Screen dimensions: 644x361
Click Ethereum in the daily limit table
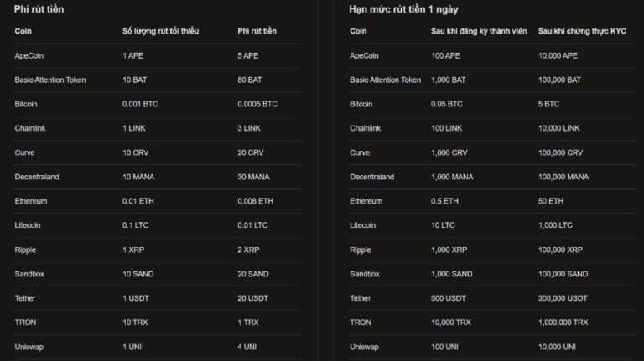[x=366, y=201]
